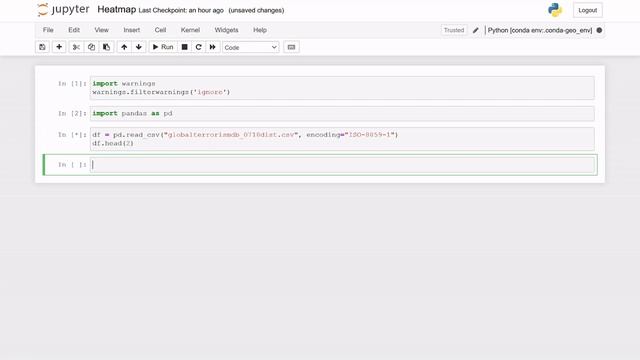Click the In [*] running prompt
Screen dimensions: 640x360
click(72, 135)
